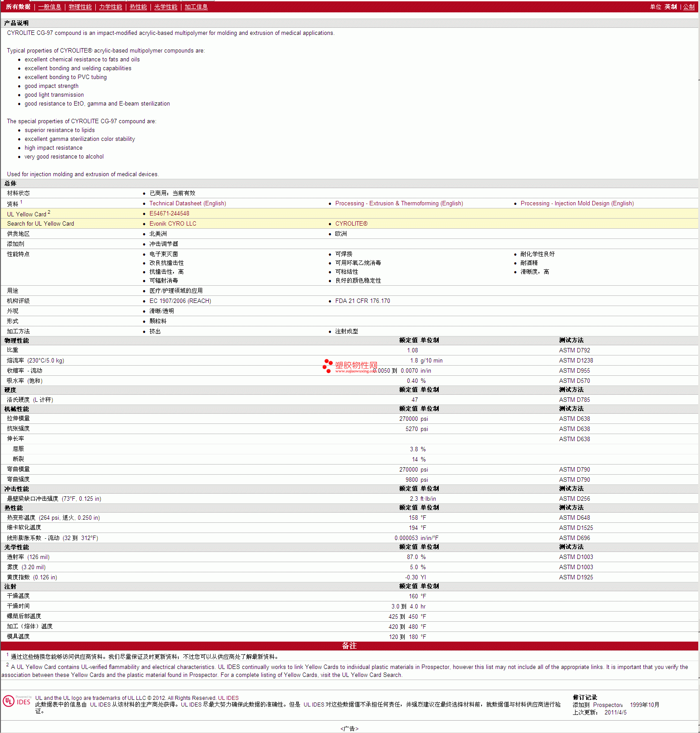Click the 比重 value 1.08
The height and width of the screenshot is (733, 700).
[x=412, y=351]
